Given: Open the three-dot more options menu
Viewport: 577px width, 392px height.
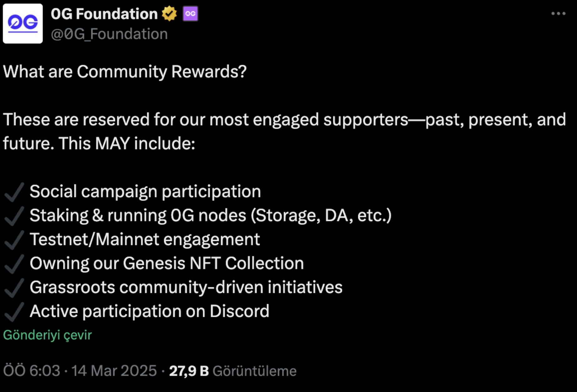Looking at the screenshot, I should (x=558, y=13).
